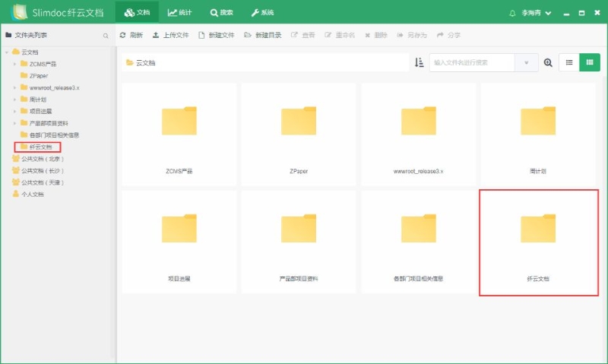608x364 pixels.
Task: Expand the wwwroot_release3.x tree node
Action: click(x=15, y=87)
